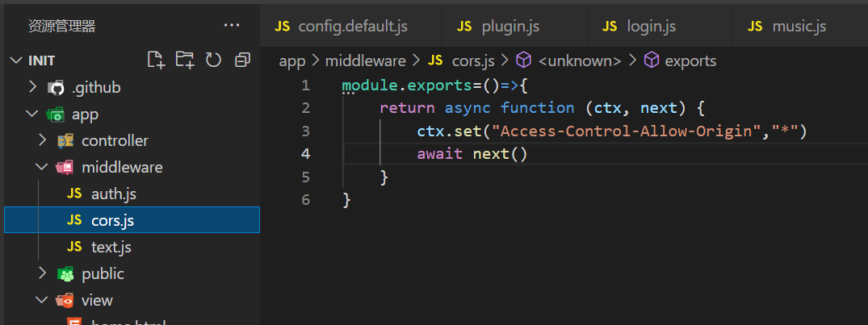Screen dimensions: 868x325
Task: Refresh the explorer file tree
Action: pos(214,60)
